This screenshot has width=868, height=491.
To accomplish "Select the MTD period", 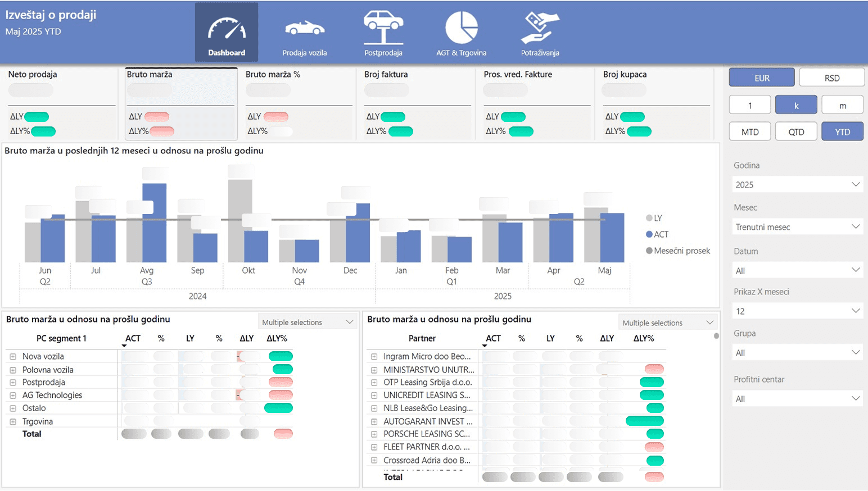I will [750, 131].
